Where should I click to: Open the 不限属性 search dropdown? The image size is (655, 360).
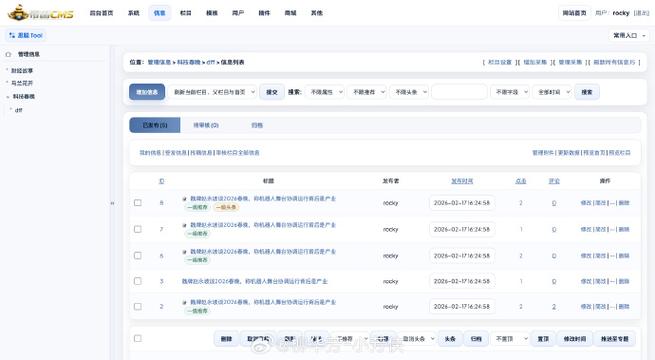click(x=325, y=92)
